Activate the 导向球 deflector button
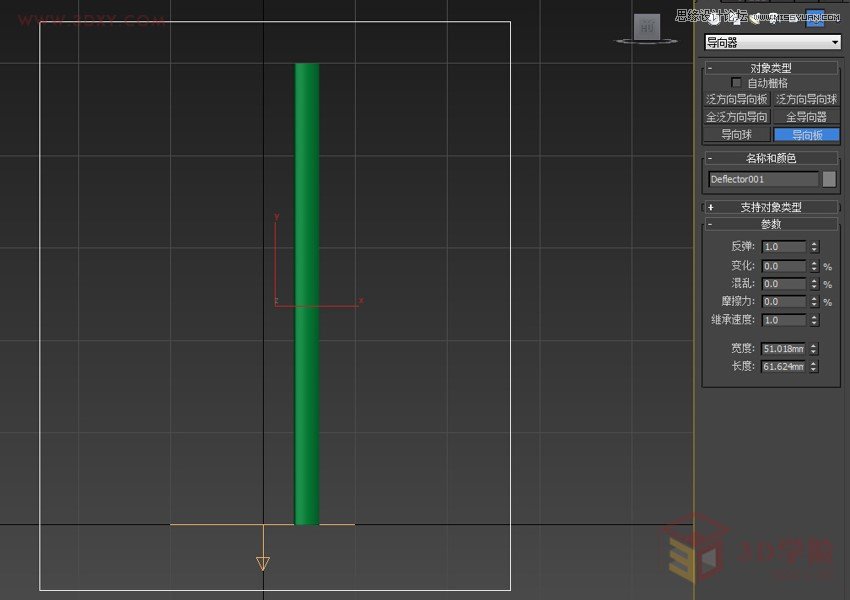850x600 pixels. [x=736, y=135]
